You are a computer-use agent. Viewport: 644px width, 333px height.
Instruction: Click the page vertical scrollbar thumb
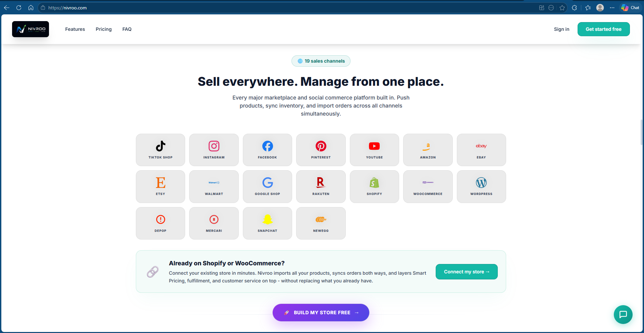(642, 132)
